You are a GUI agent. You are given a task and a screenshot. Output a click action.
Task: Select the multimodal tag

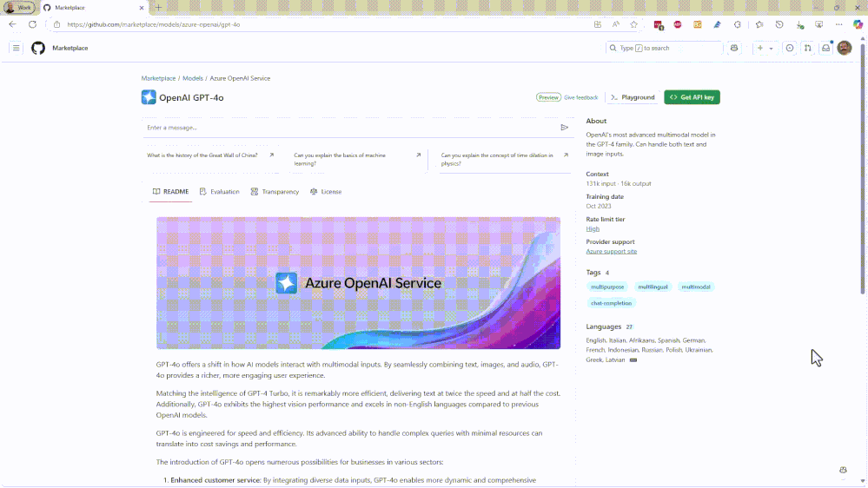[696, 287]
